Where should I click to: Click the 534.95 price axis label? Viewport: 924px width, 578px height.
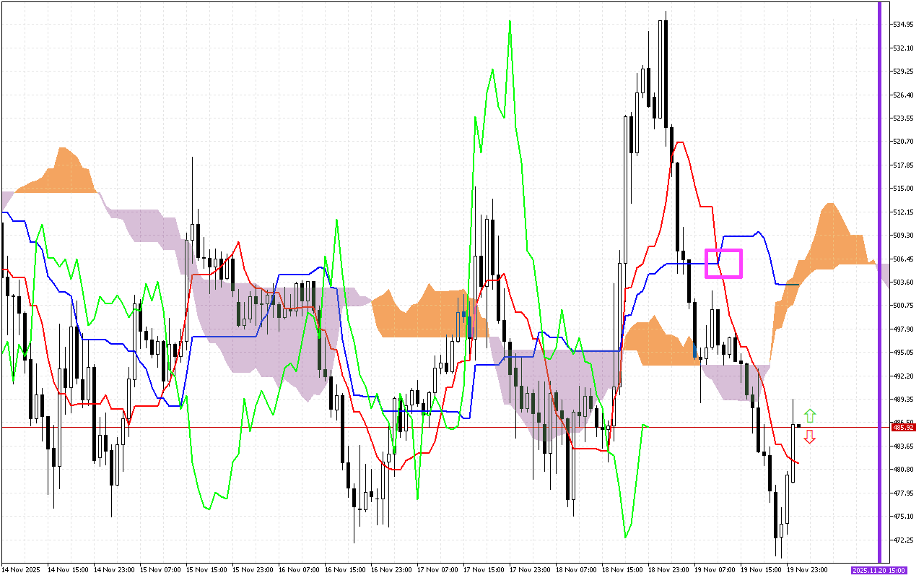904,25
